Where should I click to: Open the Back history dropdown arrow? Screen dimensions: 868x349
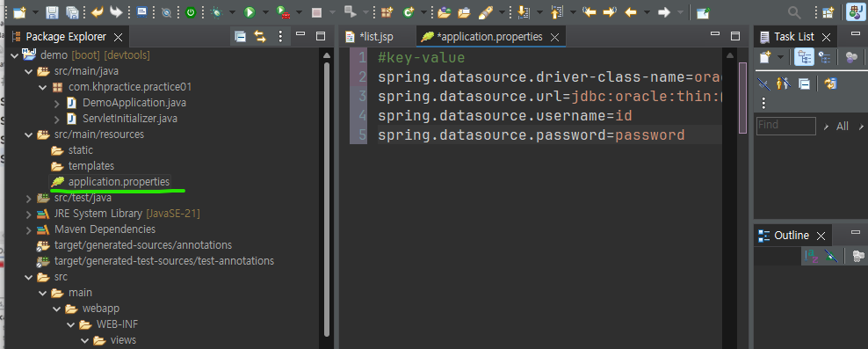pyautogui.click(x=647, y=12)
